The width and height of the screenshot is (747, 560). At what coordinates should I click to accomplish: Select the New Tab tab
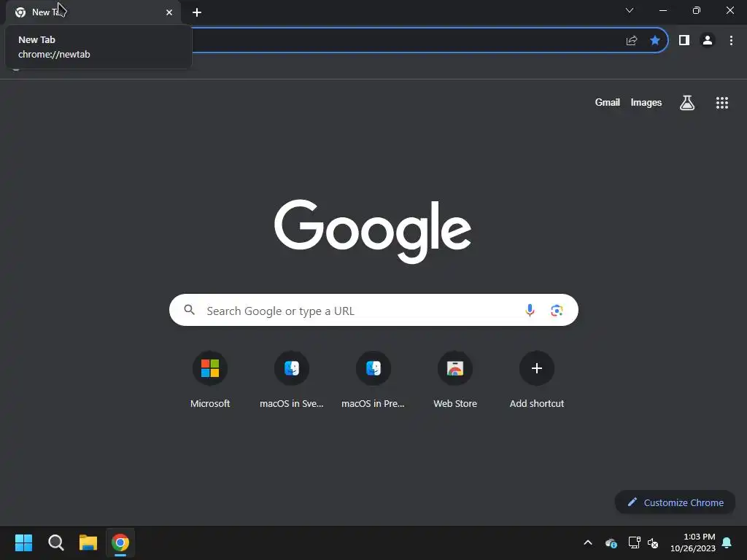(x=93, y=12)
